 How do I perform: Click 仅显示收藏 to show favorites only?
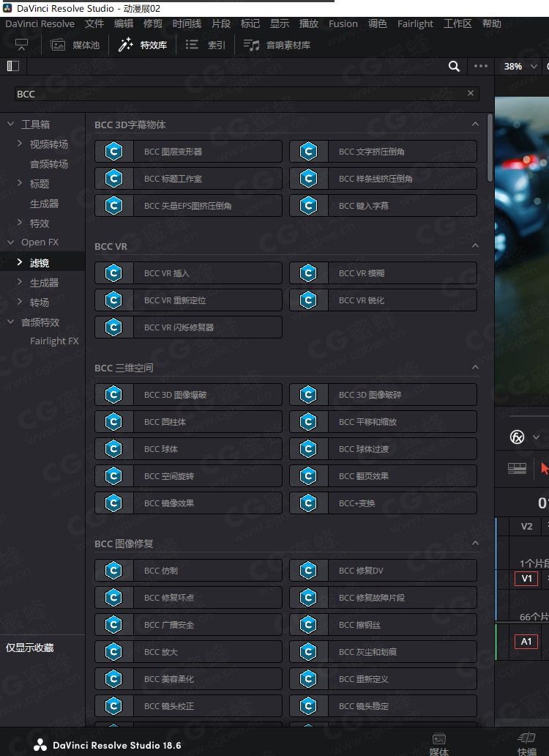point(30,648)
